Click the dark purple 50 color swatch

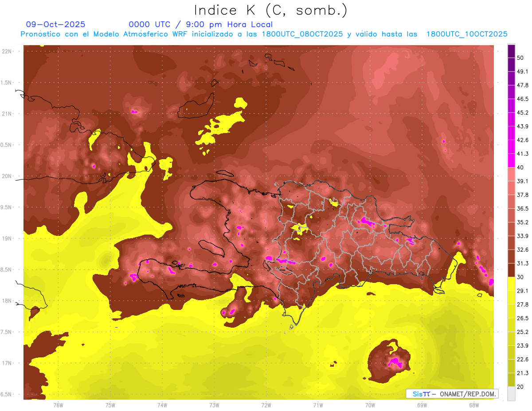pos(511,51)
